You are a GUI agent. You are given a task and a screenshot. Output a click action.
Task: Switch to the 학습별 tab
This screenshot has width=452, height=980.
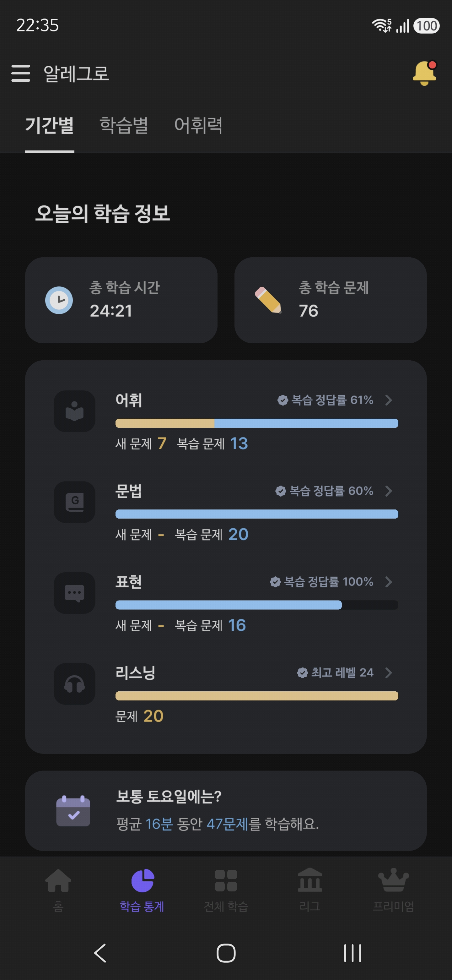click(x=124, y=125)
